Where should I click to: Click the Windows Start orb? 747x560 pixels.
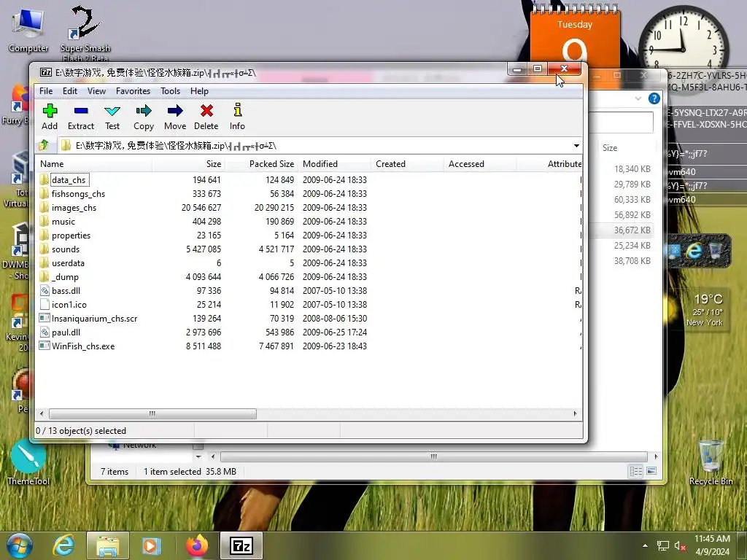(x=19, y=545)
